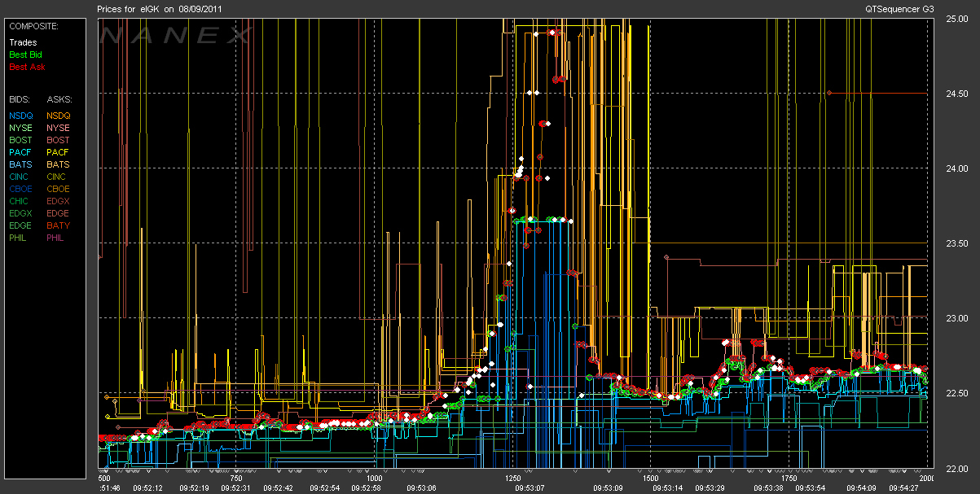Screen dimensions: 980x494
Task: Select PACF in the BIDS column
Action: (20, 152)
